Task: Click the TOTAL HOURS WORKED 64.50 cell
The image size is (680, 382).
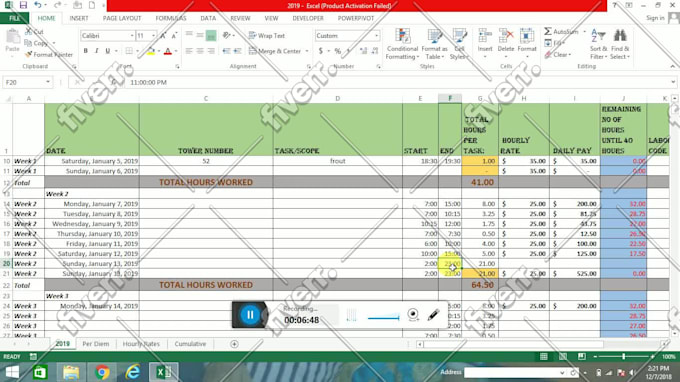Action: [480, 285]
